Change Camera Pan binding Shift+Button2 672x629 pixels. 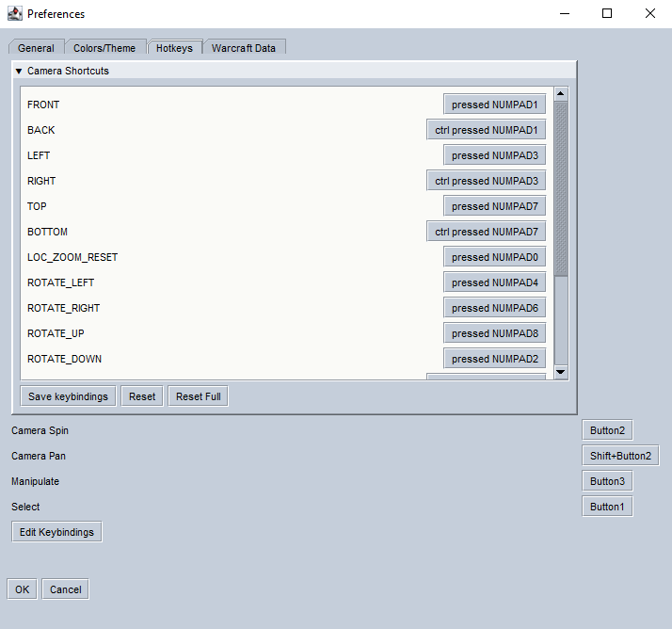point(620,456)
